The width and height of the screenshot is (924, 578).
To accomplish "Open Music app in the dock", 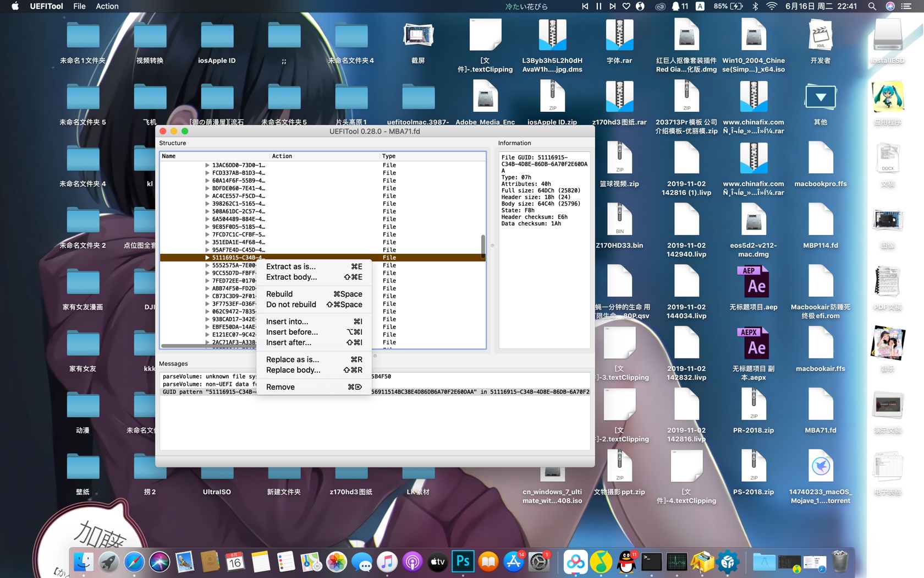I will click(x=387, y=562).
